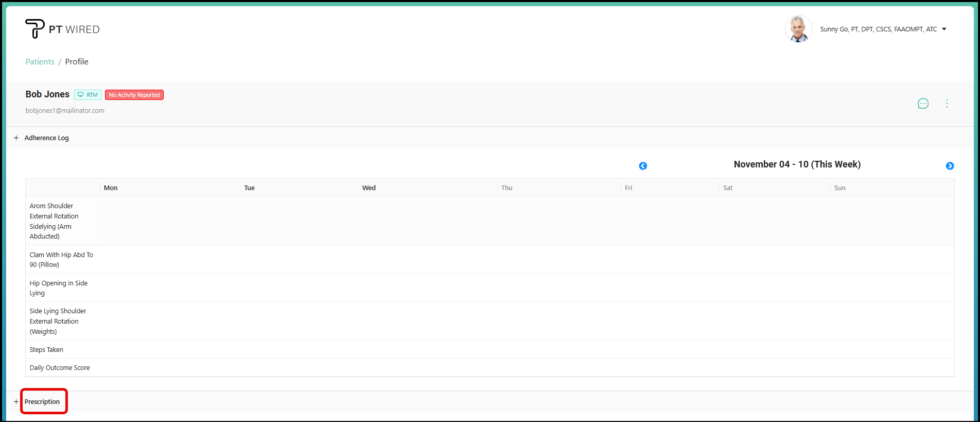Go to previous week with left arrow
This screenshot has height=422, width=980.
tap(643, 166)
